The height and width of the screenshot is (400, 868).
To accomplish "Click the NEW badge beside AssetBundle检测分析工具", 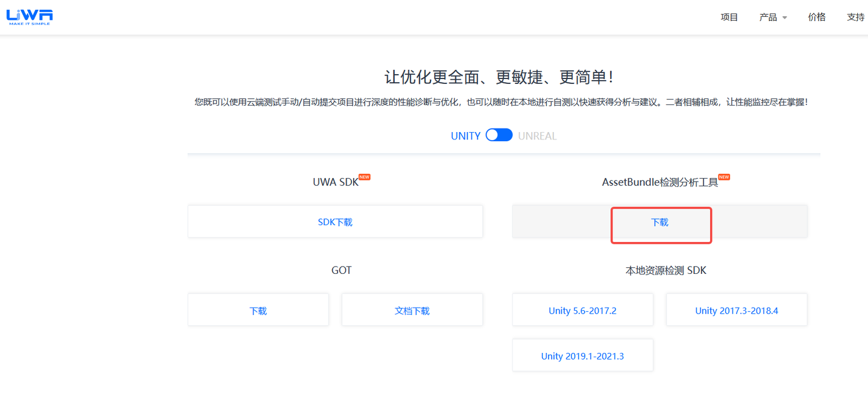I will click(x=724, y=177).
